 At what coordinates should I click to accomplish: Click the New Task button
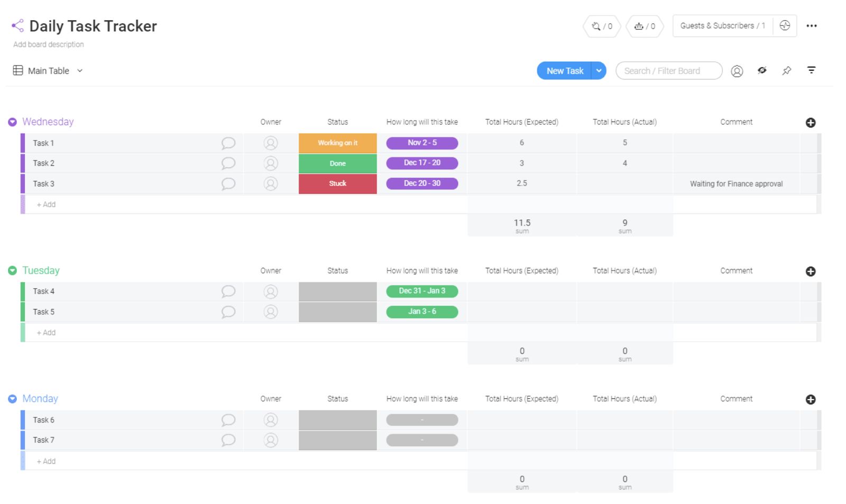565,70
